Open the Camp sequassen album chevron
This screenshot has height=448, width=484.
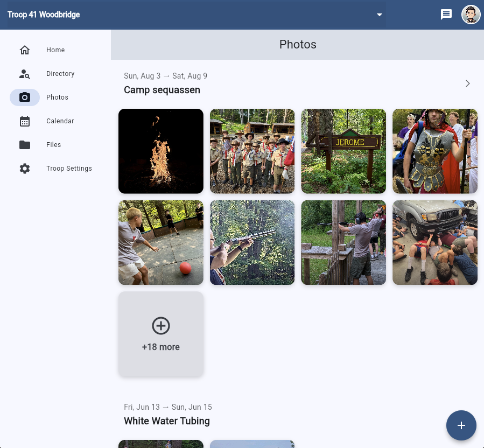coord(468,83)
